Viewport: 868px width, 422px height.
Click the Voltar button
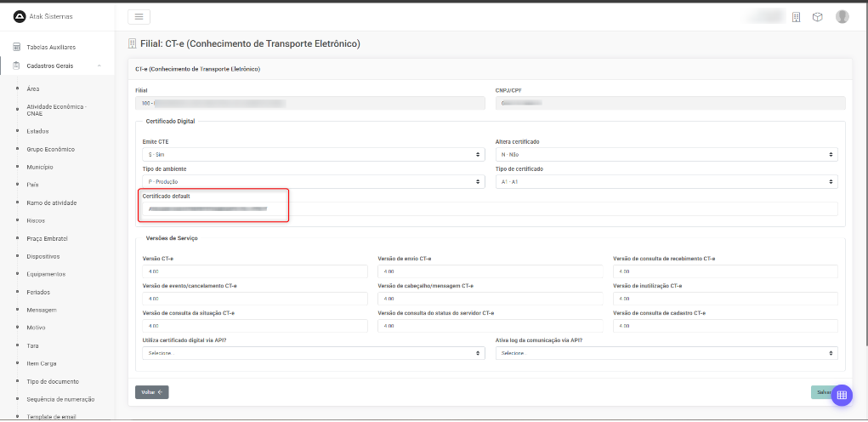tap(151, 392)
